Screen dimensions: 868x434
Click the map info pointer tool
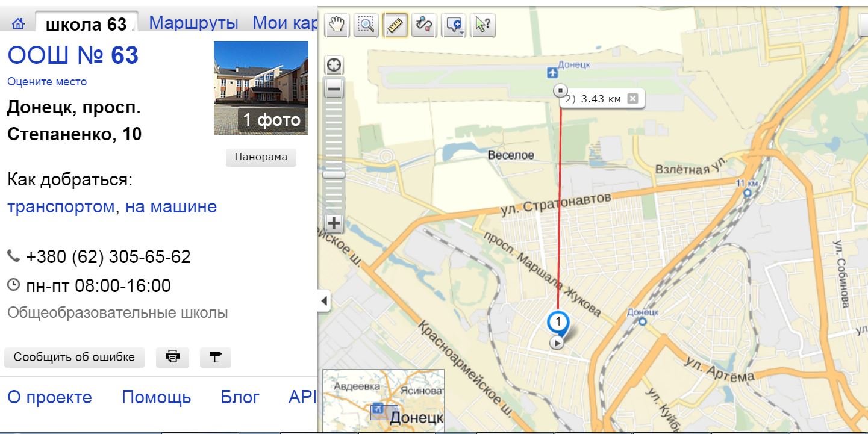click(482, 25)
